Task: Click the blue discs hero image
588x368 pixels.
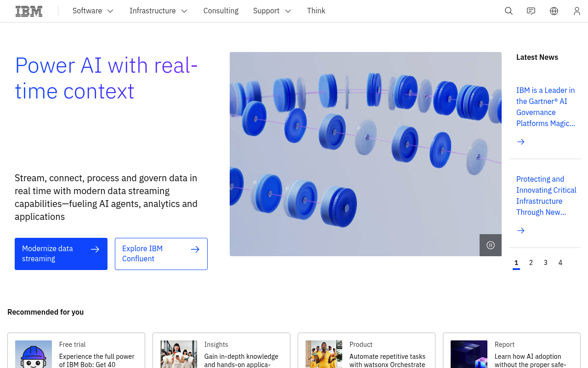Action: coord(366,154)
